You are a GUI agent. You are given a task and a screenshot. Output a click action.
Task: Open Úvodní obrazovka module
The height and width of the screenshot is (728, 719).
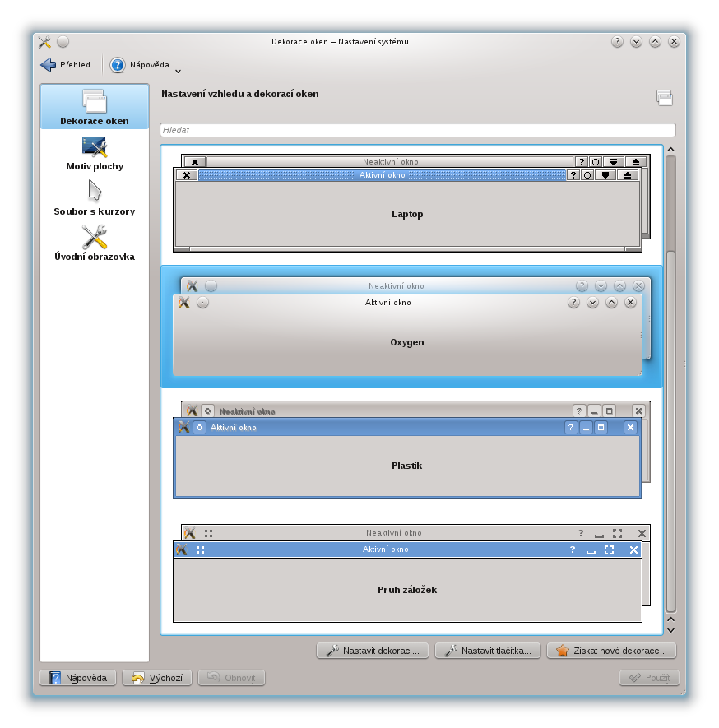tap(95, 243)
